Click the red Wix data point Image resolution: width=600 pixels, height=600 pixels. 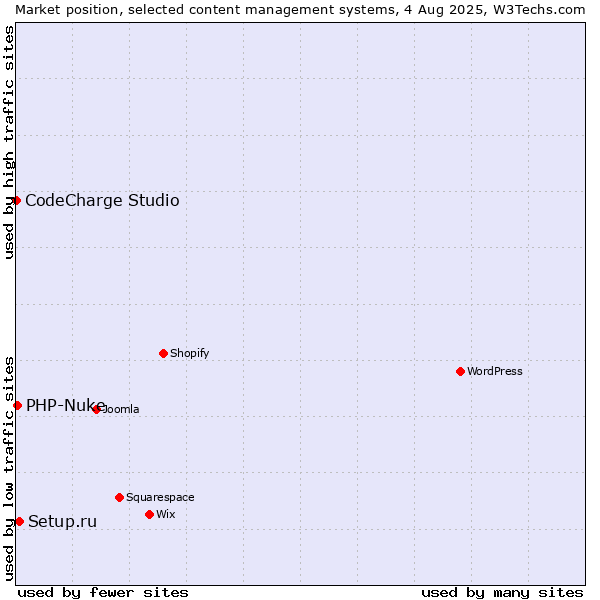coord(150,514)
